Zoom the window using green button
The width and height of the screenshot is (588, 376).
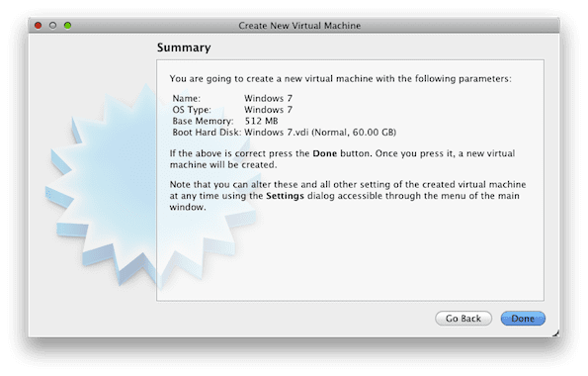coord(67,25)
